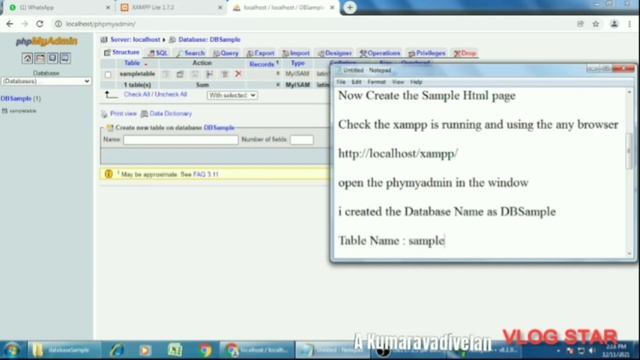This screenshot has width=640, height=360.
Task: Open the Notepad File menu
Action: pos(341,82)
